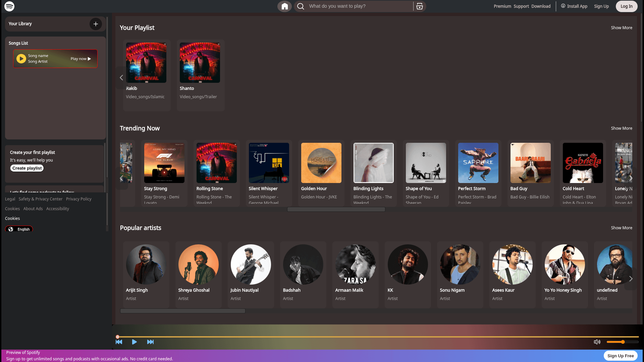Go to Home via house icon
This screenshot has width=644, height=362.
pos(284,6)
